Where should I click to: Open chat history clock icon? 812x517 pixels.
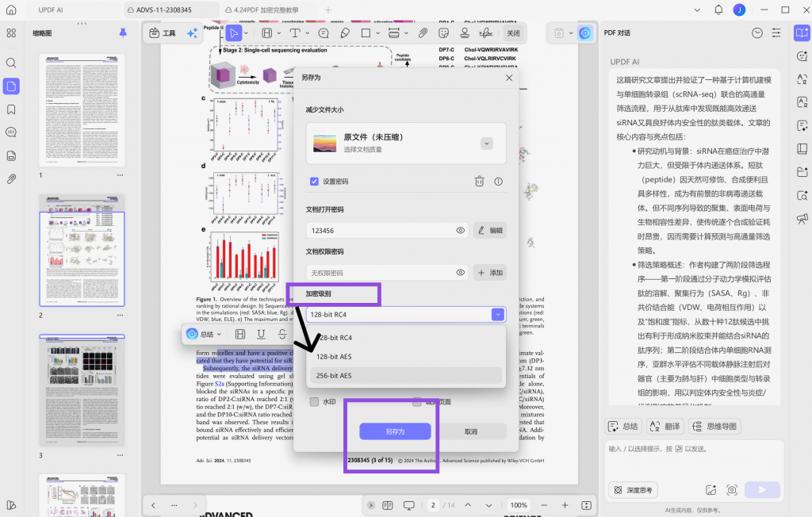coord(757,33)
